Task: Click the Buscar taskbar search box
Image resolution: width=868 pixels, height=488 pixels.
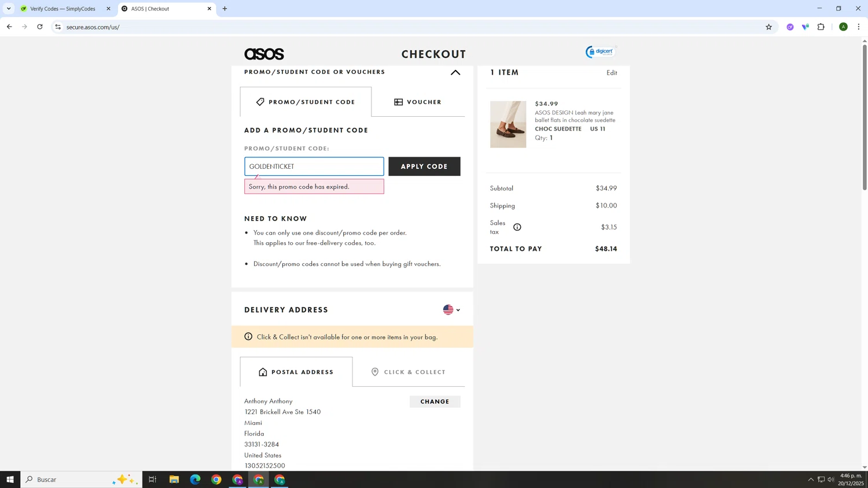Action: (x=82, y=479)
